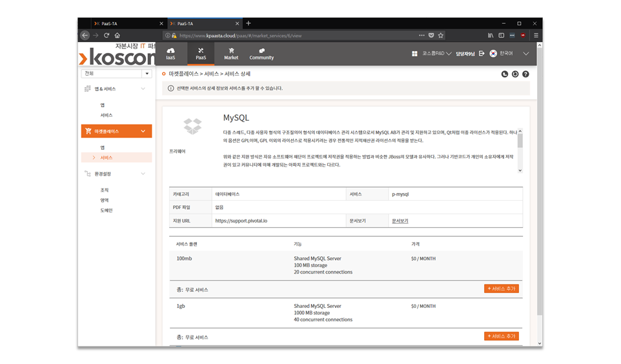Click the p-mysql service value
621x364 pixels.
point(400,194)
